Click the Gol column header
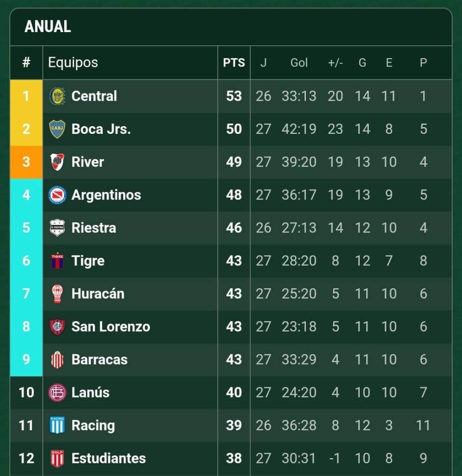The width and height of the screenshot is (462, 476). pyautogui.click(x=299, y=63)
